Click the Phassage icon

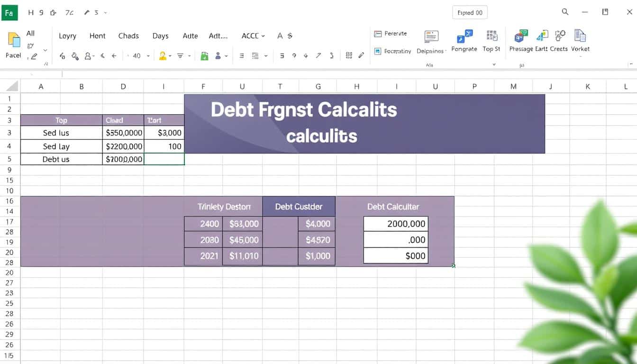pyautogui.click(x=521, y=36)
